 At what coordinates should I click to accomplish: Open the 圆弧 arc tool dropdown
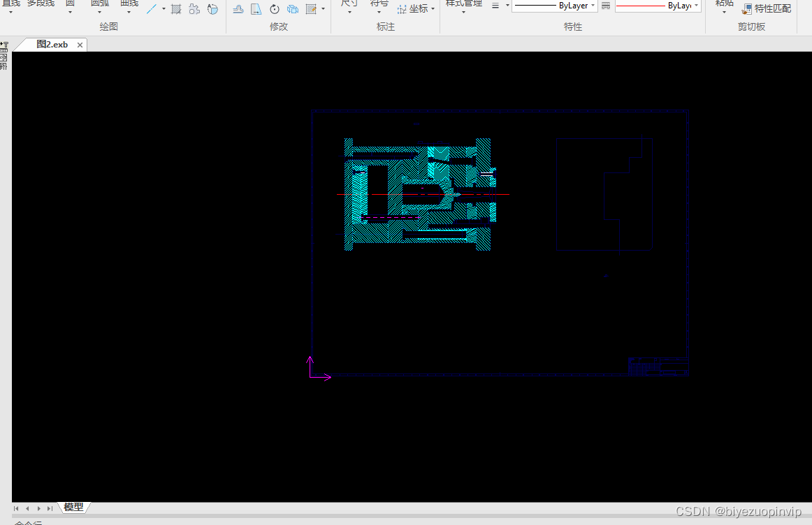pos(99,12)
